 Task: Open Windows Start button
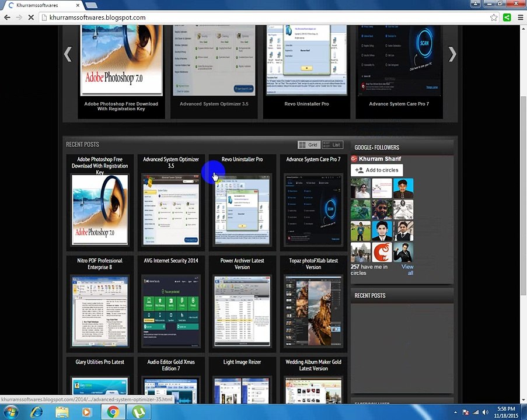click(x=10, y=412)
